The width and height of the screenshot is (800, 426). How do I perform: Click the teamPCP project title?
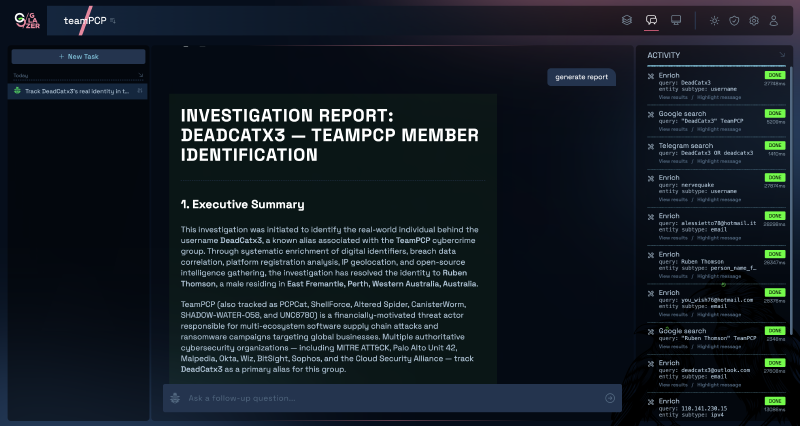point(85,21)
